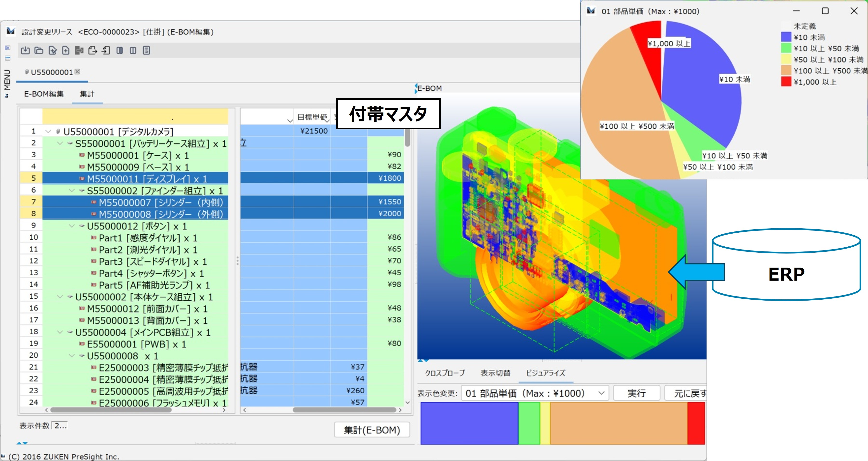Click the import into document icon
This screenshot has height=461, width=868.
pyautogui.click(x=106, y=51)
